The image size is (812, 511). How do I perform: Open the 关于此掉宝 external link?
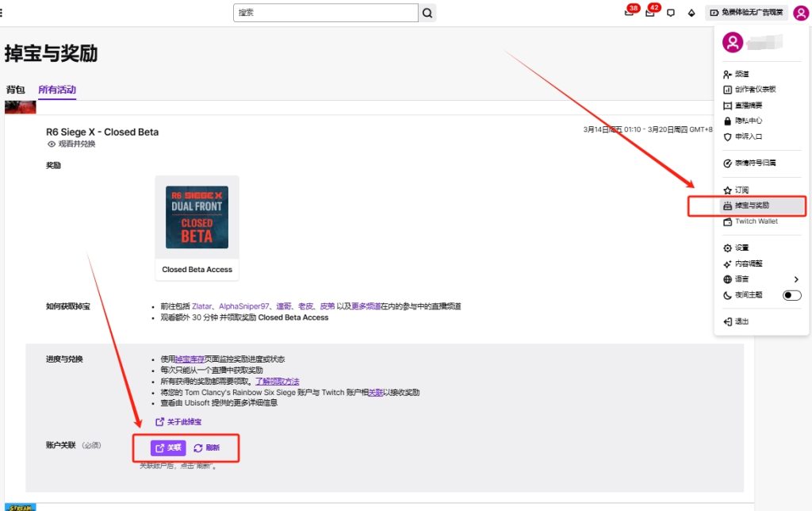click(178, 422)
